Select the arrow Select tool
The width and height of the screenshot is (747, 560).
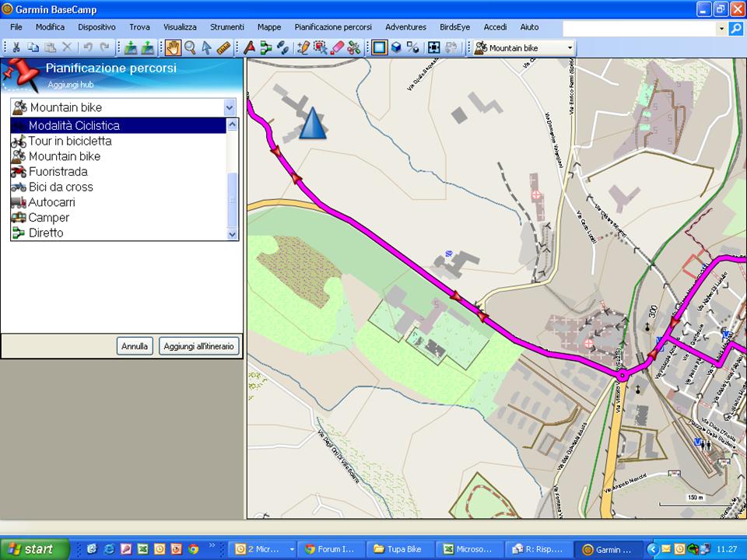pos(206,47)
